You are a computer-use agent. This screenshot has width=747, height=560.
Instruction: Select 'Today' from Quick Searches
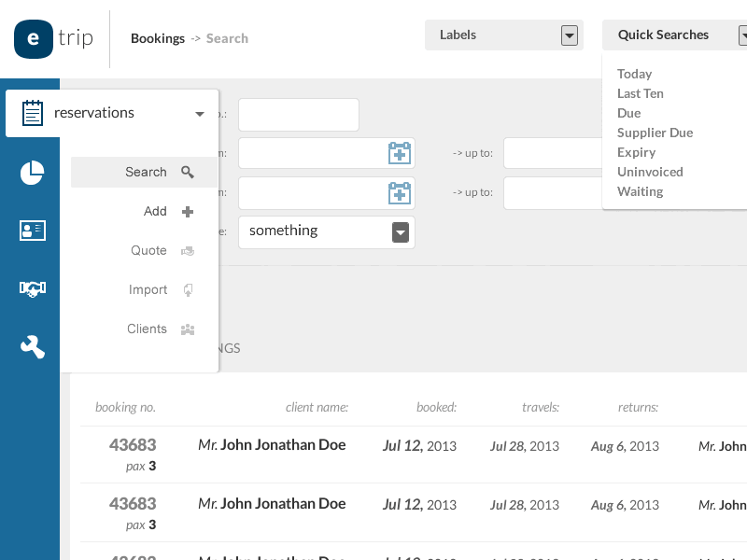pyautogui.click(x=634, y=74)
